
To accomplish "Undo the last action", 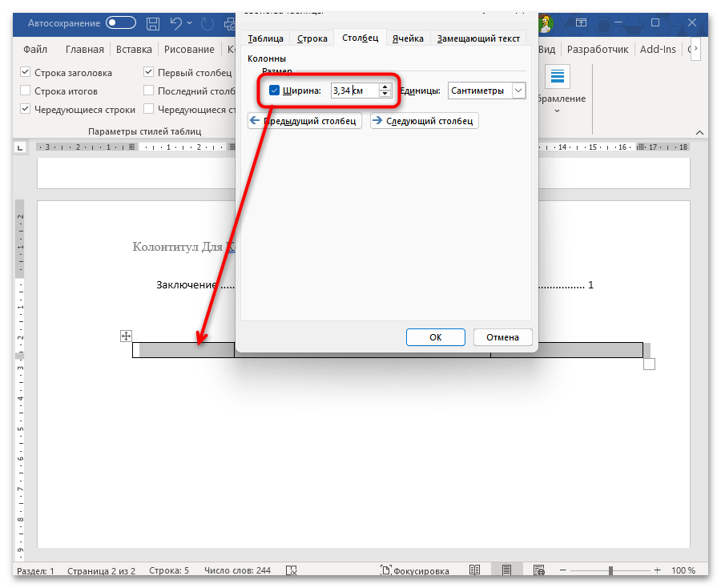I will pyautogui.click(x=176, y=23).
